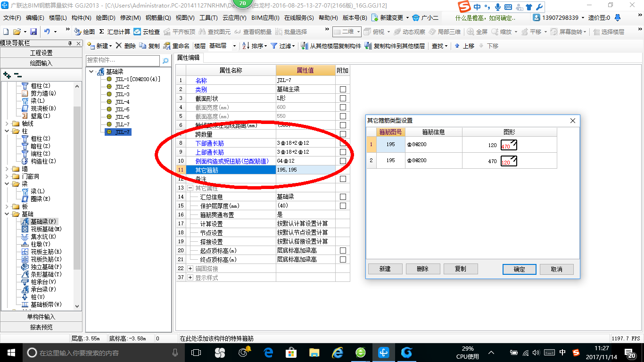Open 绘图 drawing mode
Screen dimensions: 644x362
pos(84,32)
